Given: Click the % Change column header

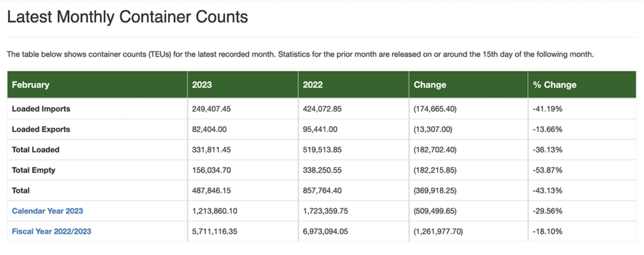Looking at the screenshot, I should point(554,85).
